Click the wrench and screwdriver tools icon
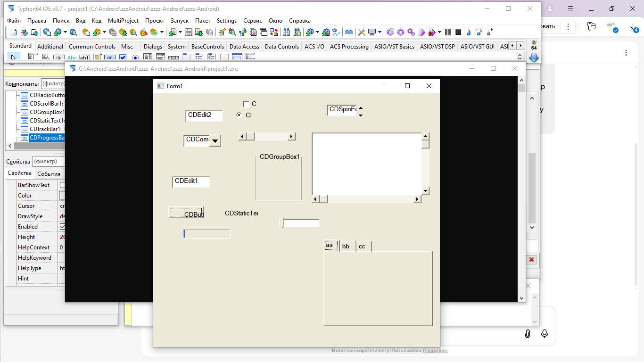 coord(362,32)
